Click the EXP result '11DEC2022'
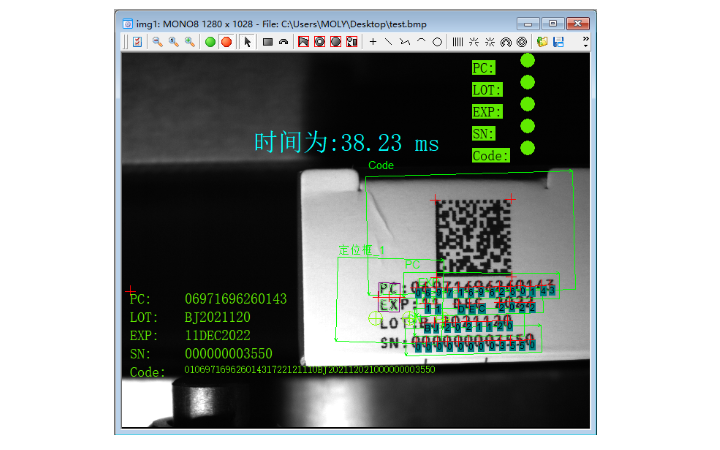 (218, 336)
